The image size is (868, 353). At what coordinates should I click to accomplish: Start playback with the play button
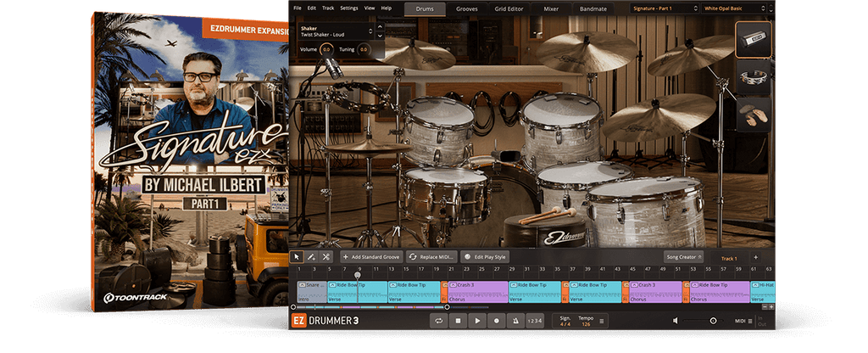(x=476, y=320)
